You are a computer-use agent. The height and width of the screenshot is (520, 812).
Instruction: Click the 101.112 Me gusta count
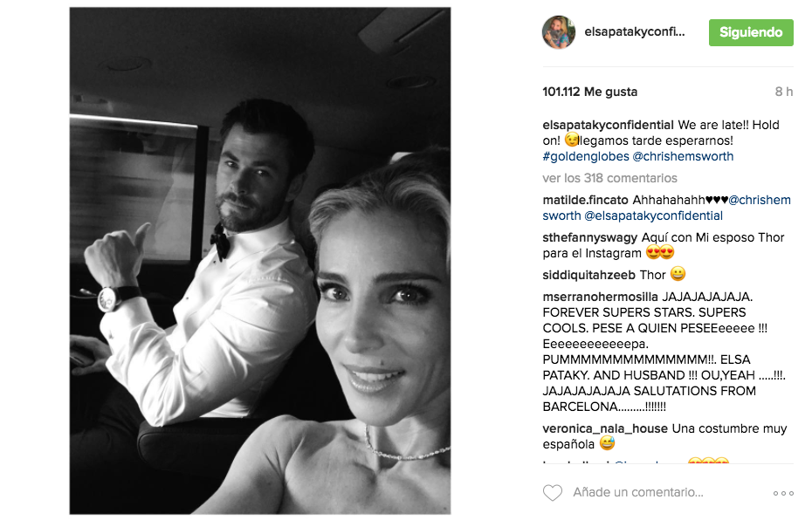590,92
